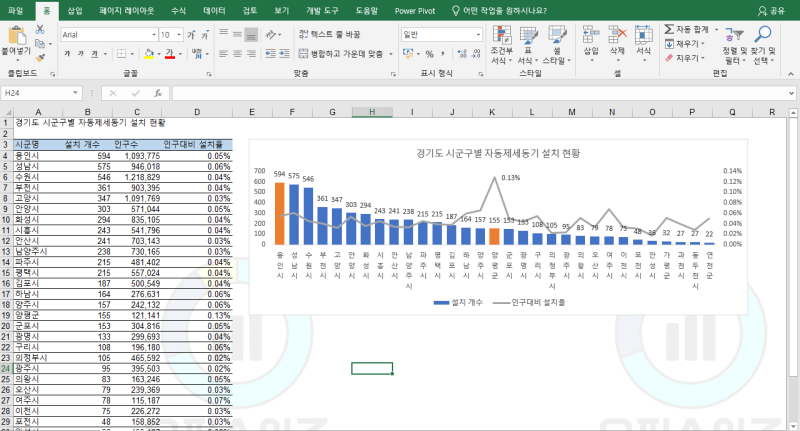
Task: Toggle bold formatting
Action: coord(67,54)
